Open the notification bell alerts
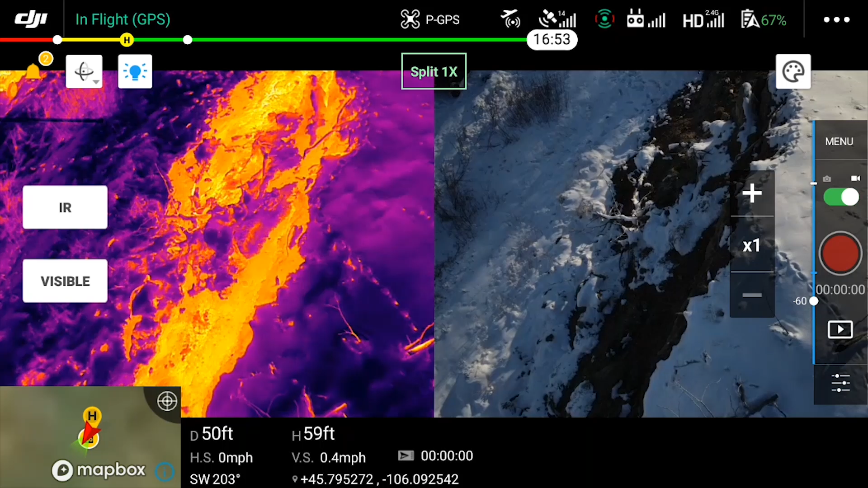This screenshot has width=868, height=488. pos(33,71)
